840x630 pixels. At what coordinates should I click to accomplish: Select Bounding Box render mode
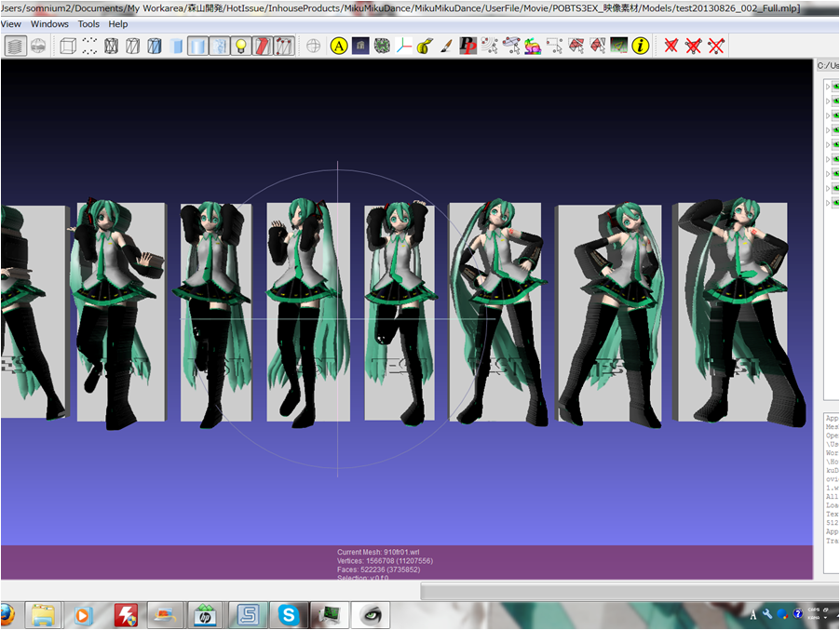pyautogui.click(x=68, y=46)
